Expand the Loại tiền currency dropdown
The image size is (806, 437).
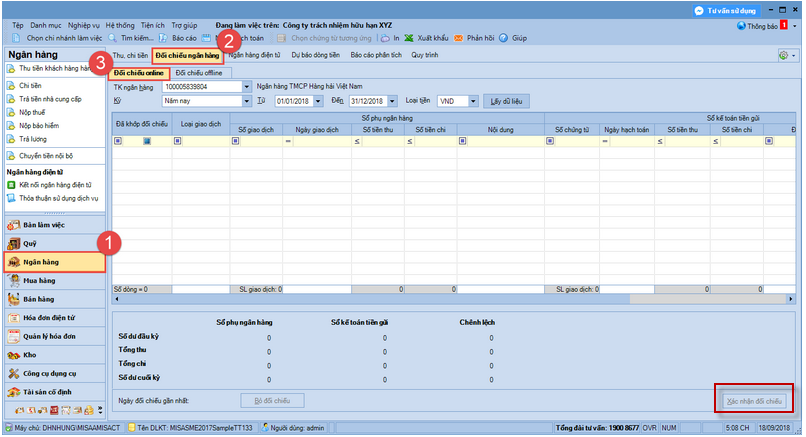pyautogui.click(x=473, y=101)
